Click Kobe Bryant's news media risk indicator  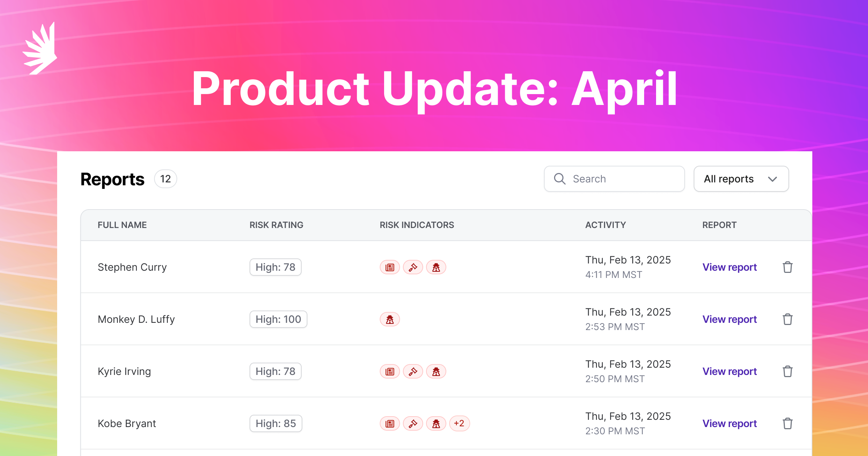[x=390, y=424]
